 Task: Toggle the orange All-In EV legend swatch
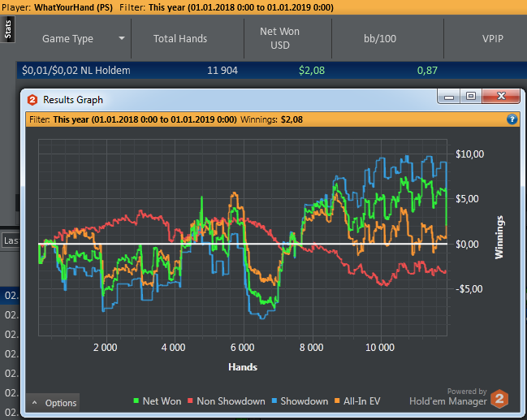[x=337, y=401]
